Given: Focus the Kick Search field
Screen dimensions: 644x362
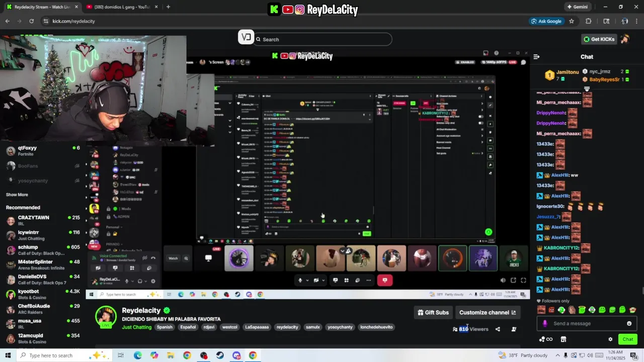Looking at the screenshot, I should tap(323, 39).
